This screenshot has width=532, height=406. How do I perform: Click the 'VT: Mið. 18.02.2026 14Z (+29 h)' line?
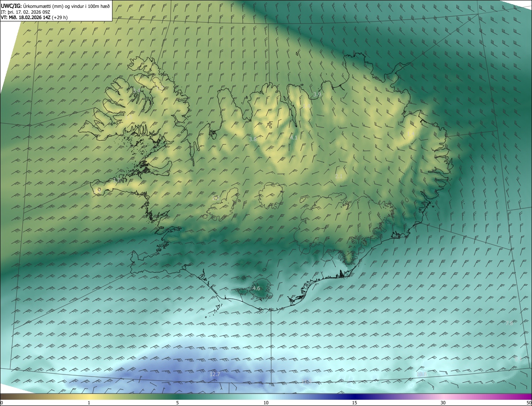34,17
